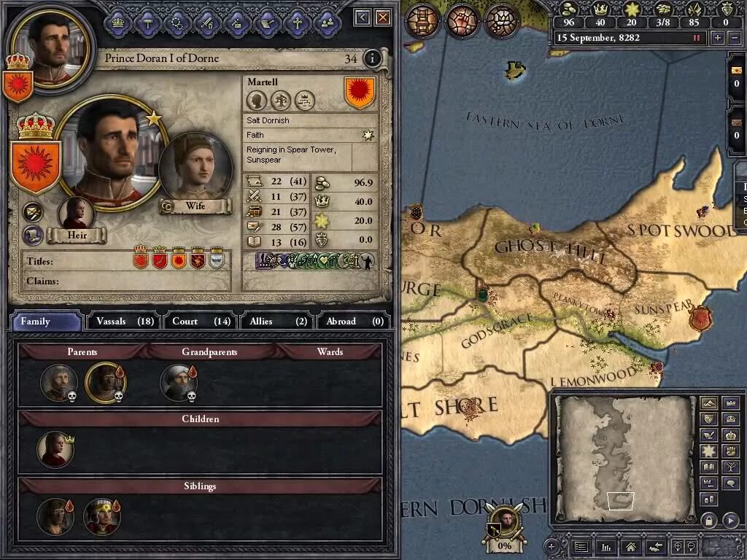Switch to the Vassals tab

click(x=125, y=322)
